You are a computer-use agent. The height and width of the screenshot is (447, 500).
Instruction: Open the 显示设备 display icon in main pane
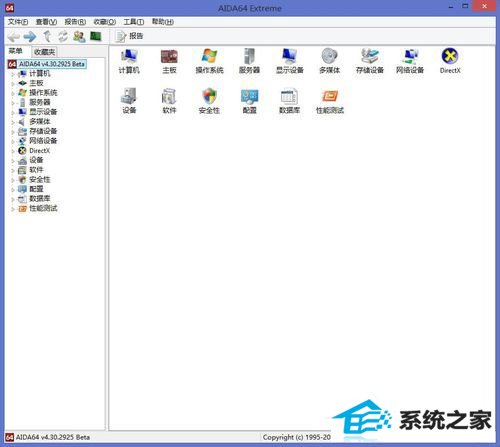point(290,61)
